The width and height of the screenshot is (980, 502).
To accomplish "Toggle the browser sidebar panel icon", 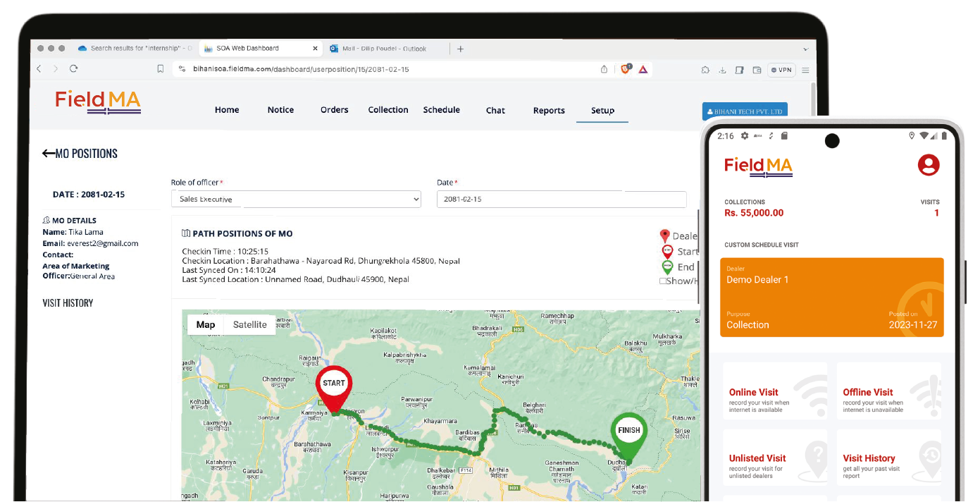I will (739, 70).
